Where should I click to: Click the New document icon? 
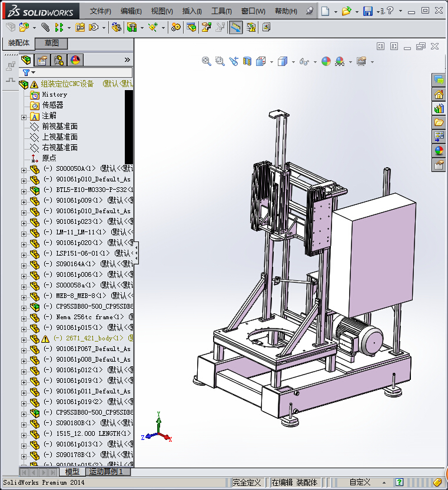coord(325,11)
